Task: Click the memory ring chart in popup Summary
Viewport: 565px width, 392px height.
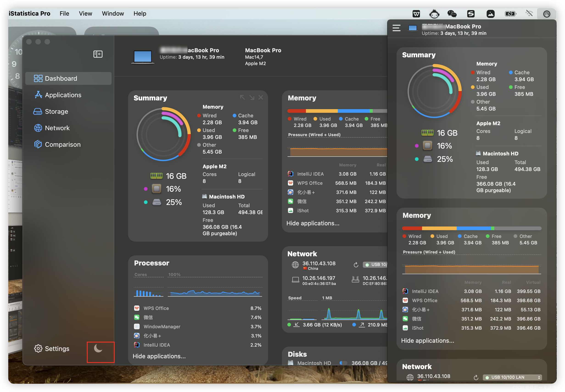Action: point(434,91)
